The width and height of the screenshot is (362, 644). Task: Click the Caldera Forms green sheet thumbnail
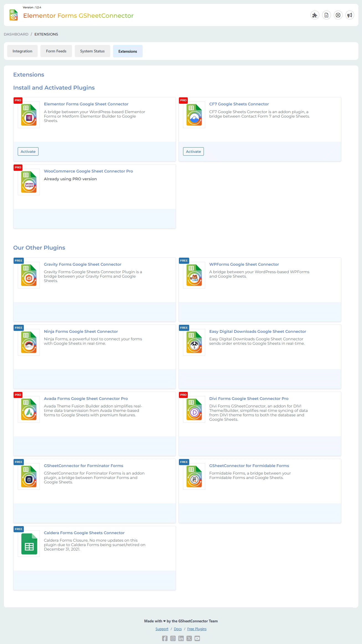(29, 544)
